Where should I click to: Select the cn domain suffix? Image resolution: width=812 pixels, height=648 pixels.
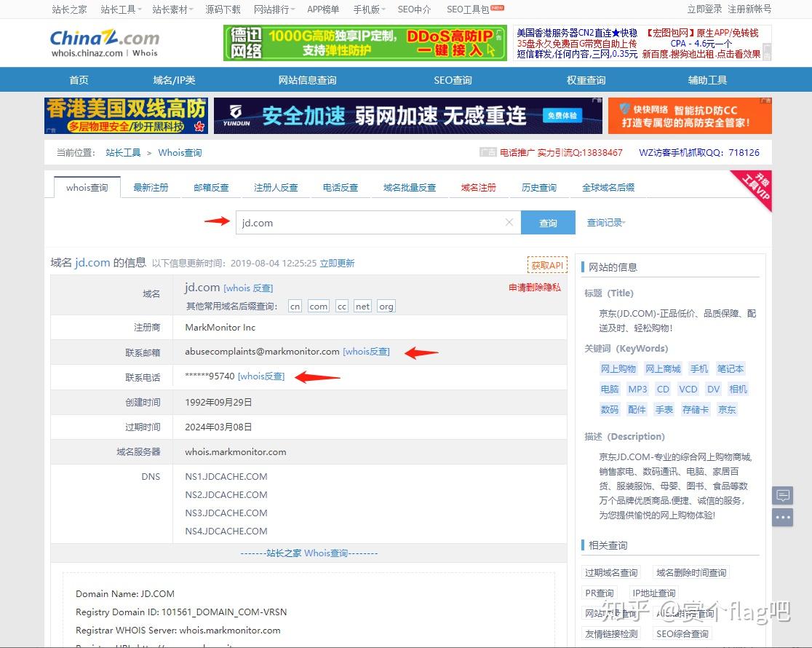[295, 306]
